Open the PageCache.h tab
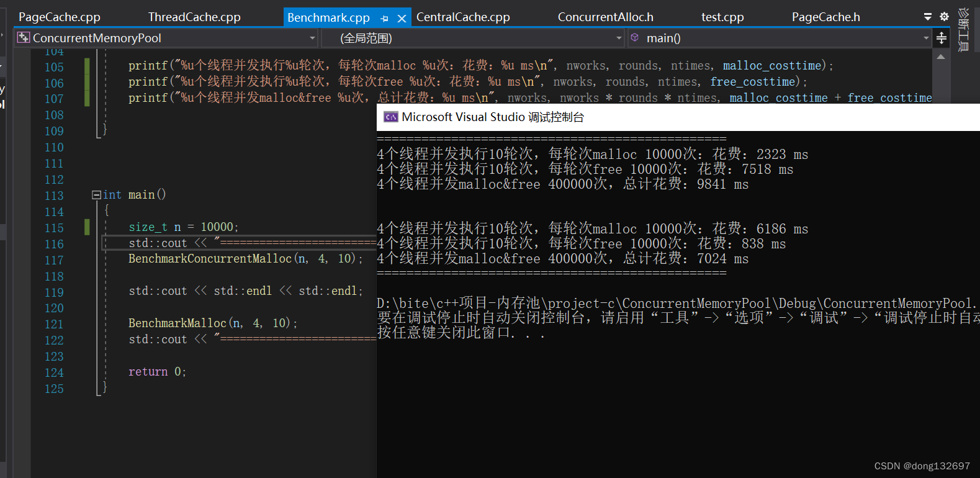980x478 pixels. pyautogui.click(x=825, y=17)
